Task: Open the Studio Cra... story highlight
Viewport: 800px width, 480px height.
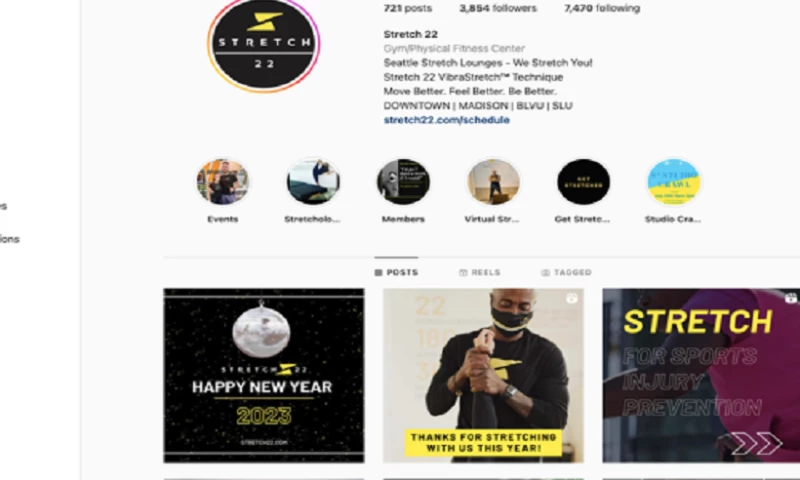Action: tap(673, 182)
